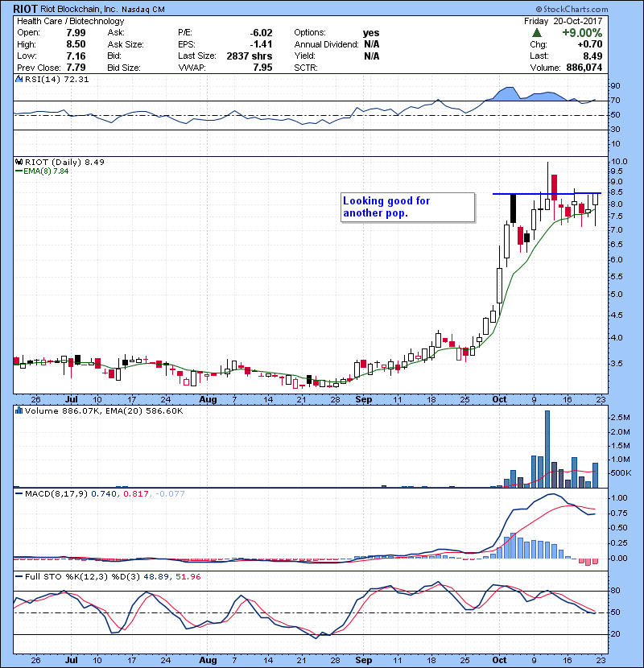
Task: Click the 'Looking good for another pop.' annotation
Action: pos(408,207)
